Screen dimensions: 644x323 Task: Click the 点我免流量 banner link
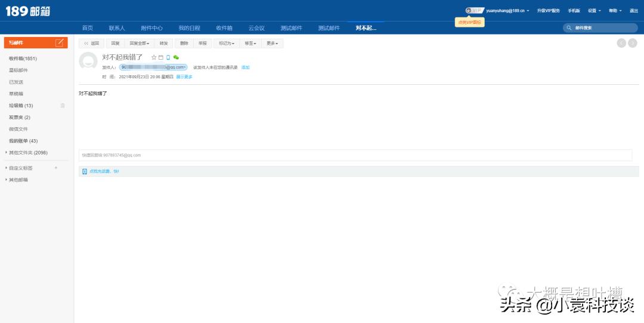[x=104, y=171]
